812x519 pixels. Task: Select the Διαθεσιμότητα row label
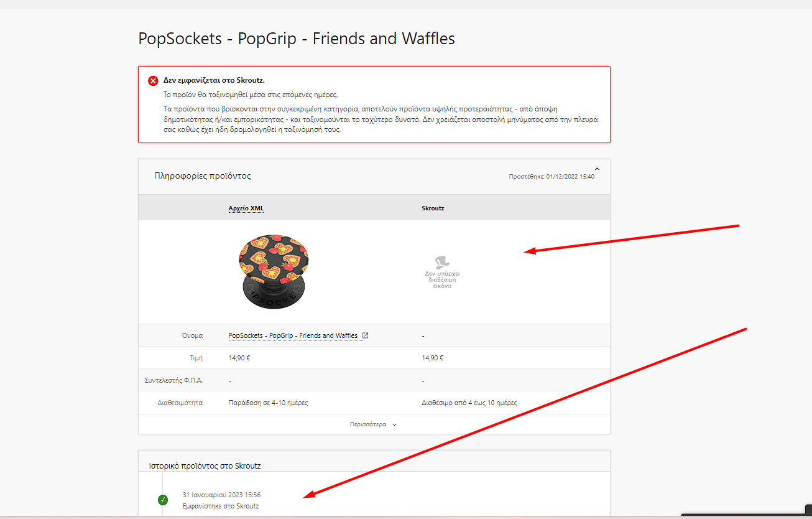[x=180, y=403]
